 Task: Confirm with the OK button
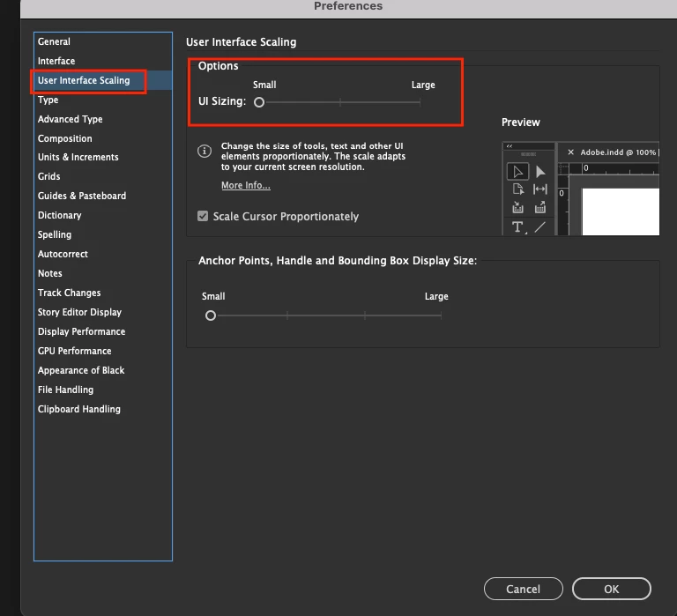(x=612, y=589)
